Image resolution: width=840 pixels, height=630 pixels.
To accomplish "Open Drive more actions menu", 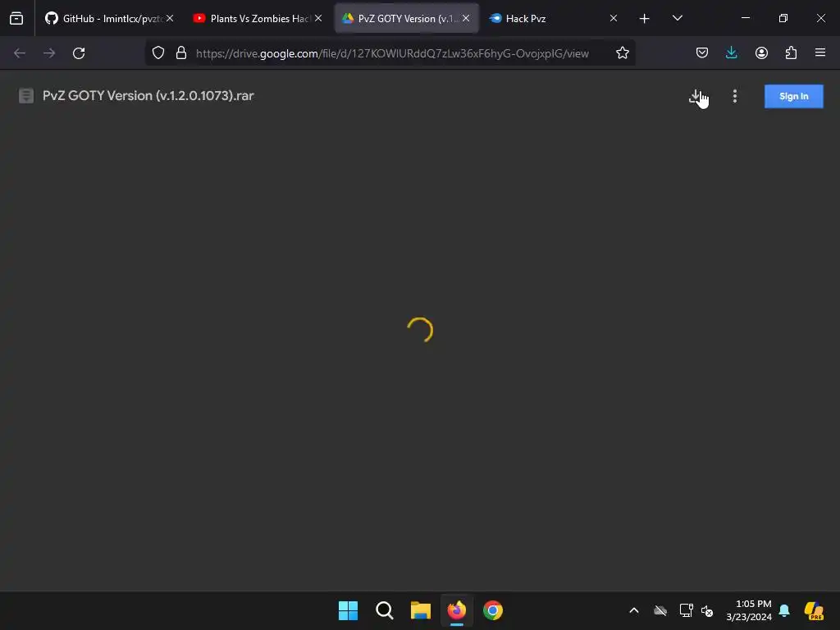I will pyautogui.click(x=734, y=97).
